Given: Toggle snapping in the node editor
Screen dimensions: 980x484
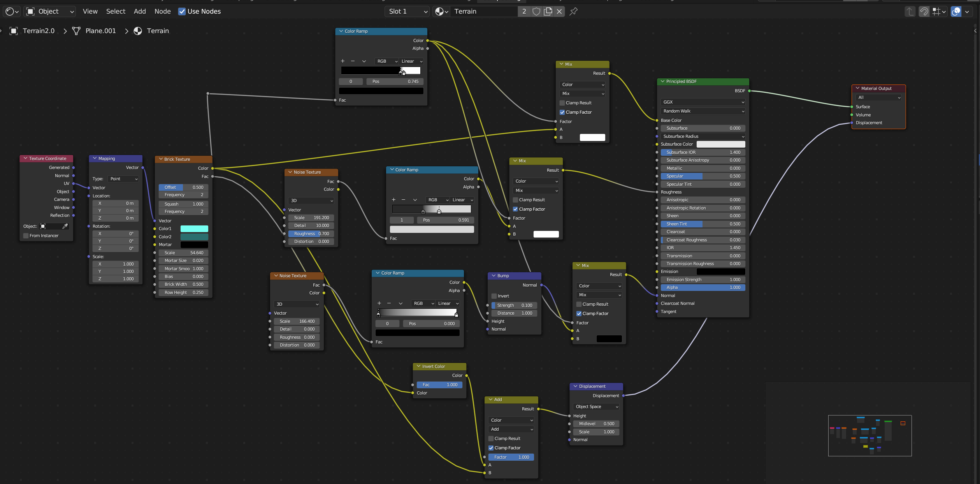Looking at the screenshot, I should click(x=924, y=11).
